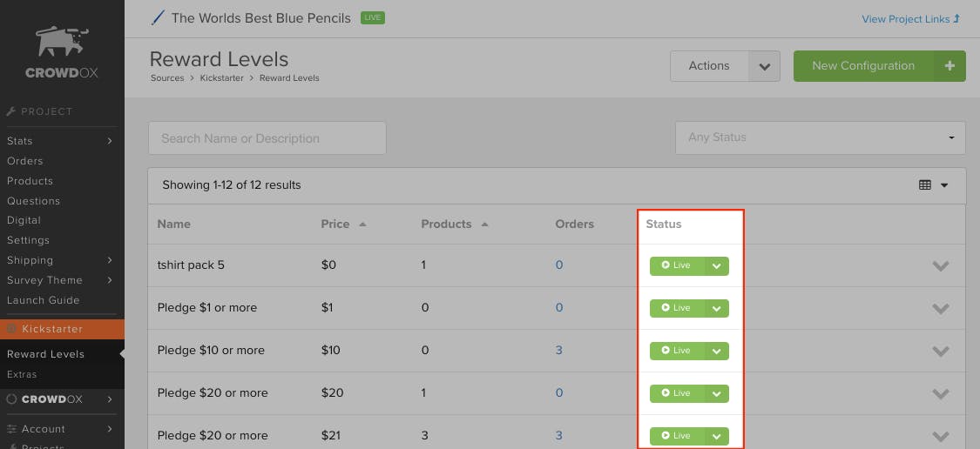Viewport: 980px width, 449px height.
Task: Sort by the Products column header
Action: (x=455, y=224)
